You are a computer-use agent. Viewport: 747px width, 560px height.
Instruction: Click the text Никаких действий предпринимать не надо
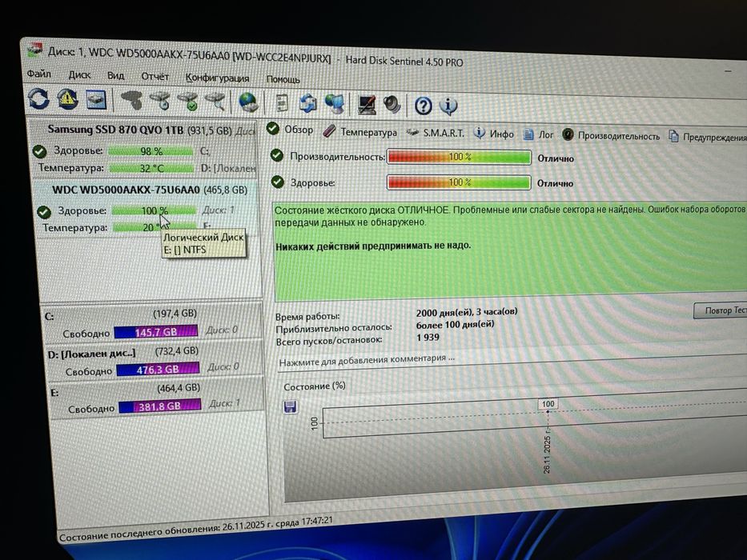[x=373, y=246]
